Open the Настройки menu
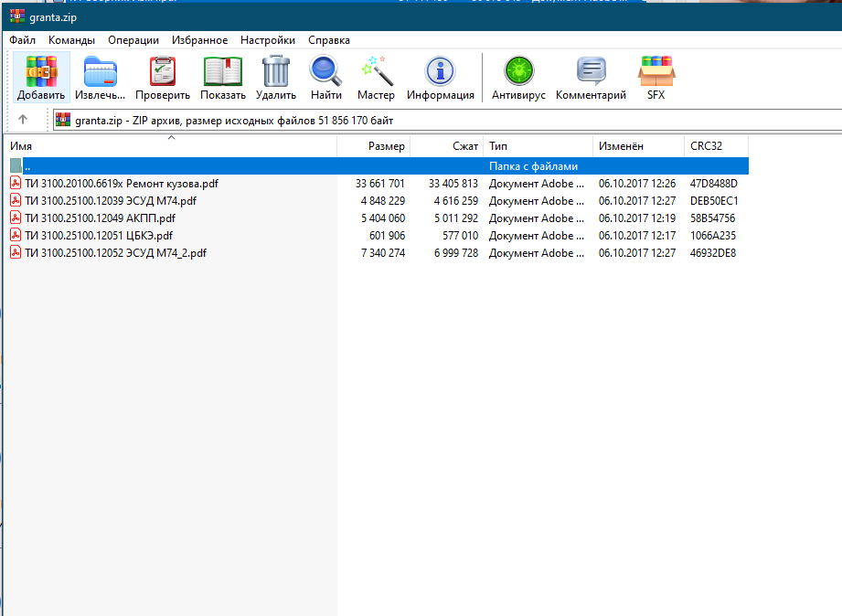Image resolution: width=842 pixels, height=616 pixels. pos(268,40)
